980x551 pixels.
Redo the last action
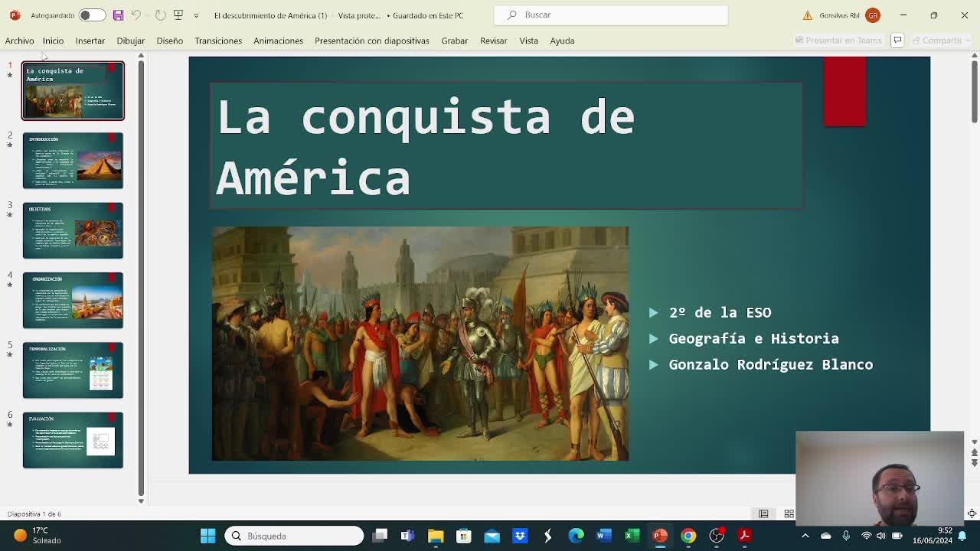click(160, 15)
